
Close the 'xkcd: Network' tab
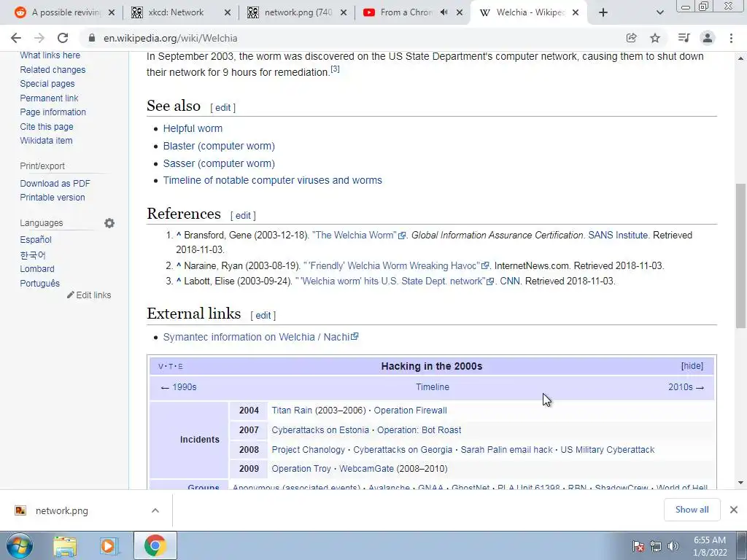pos(228,12)
